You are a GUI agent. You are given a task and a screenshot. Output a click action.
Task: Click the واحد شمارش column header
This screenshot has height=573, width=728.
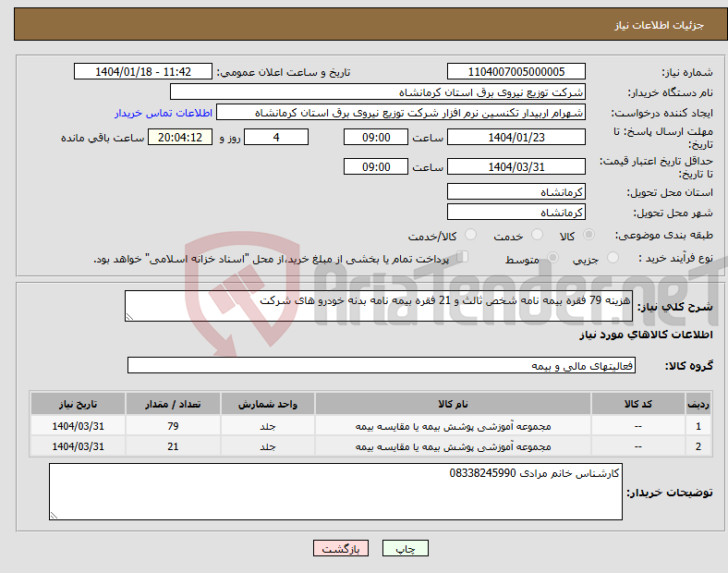(x=268, y=404)
